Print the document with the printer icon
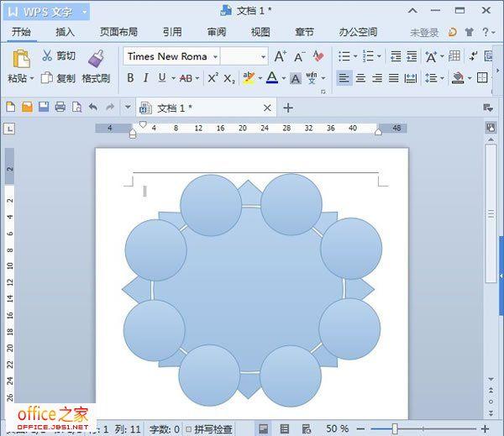The image size is (504, 436). point(60,107)
